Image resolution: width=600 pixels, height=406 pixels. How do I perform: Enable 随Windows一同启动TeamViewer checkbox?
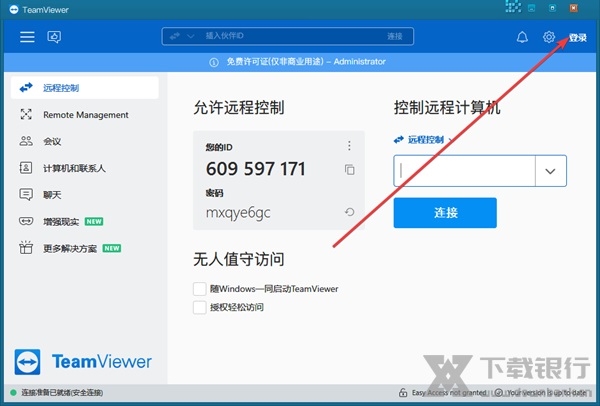point(200,289)
